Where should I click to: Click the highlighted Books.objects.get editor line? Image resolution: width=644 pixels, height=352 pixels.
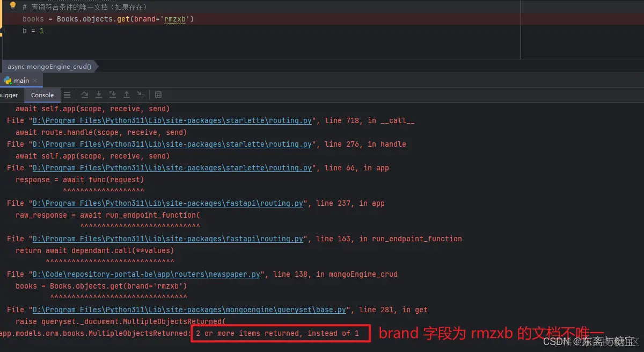[108, 19]
